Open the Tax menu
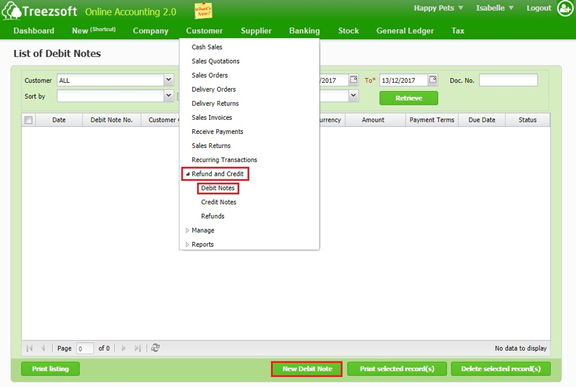This screenshot has height=387, width=576. click(x=458, y=31)
